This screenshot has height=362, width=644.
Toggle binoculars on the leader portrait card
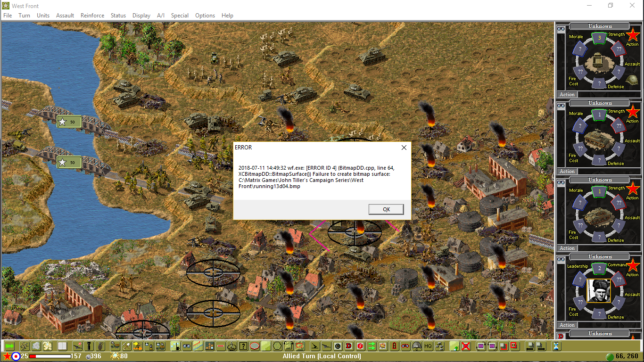click(561, 259)
